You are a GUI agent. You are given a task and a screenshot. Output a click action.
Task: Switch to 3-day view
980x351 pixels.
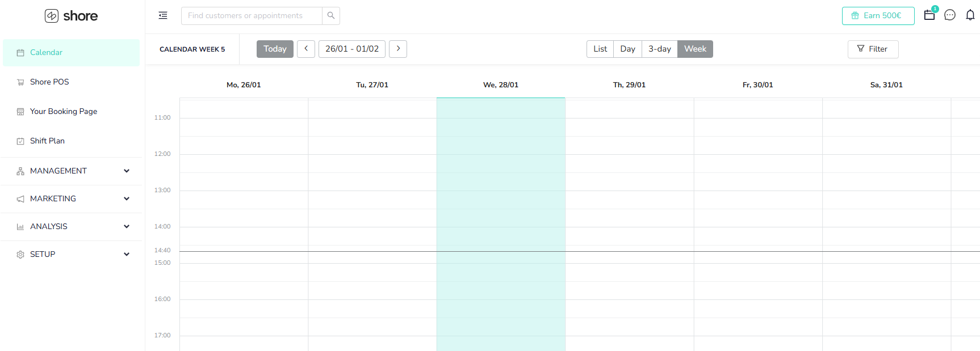click(659, 49)
